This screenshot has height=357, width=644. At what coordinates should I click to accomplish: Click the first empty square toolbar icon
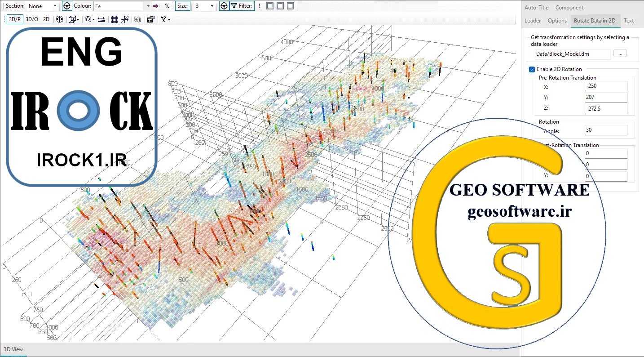click(270, 6)
